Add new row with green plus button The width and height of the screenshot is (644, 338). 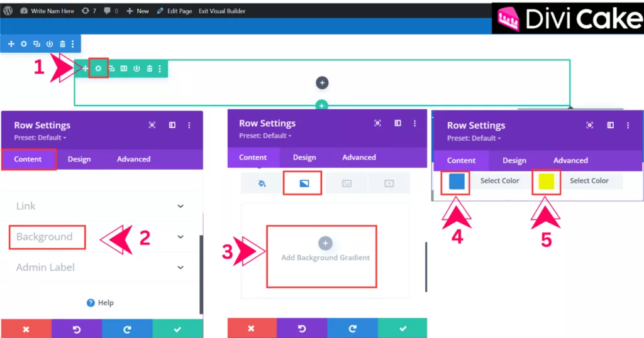[x=321, y=106]
